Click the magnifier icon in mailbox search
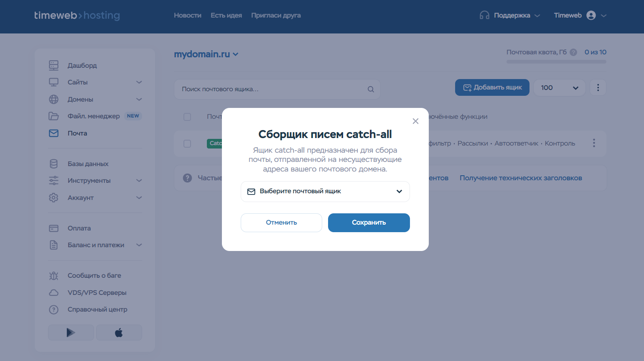 [x=371, y=89]
